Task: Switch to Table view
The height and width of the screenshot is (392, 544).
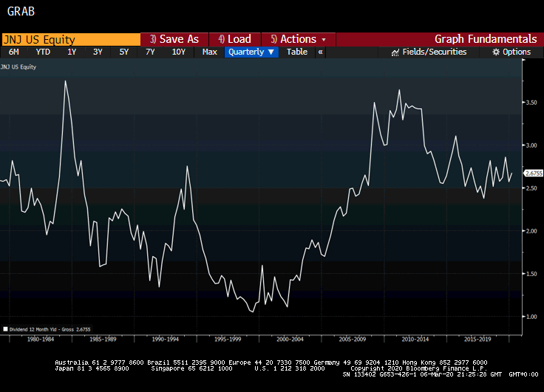Action: point(297,52)
